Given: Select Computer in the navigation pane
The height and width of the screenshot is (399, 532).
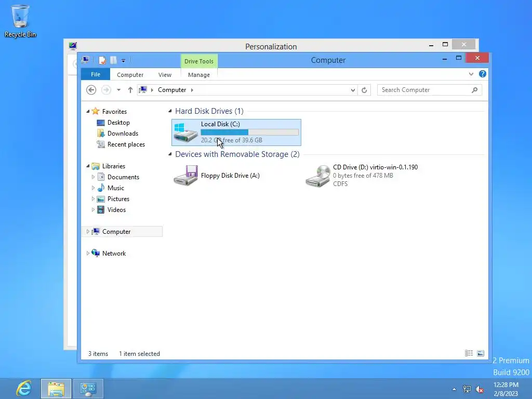Looking at the screenshot, I should click(116, 231).
